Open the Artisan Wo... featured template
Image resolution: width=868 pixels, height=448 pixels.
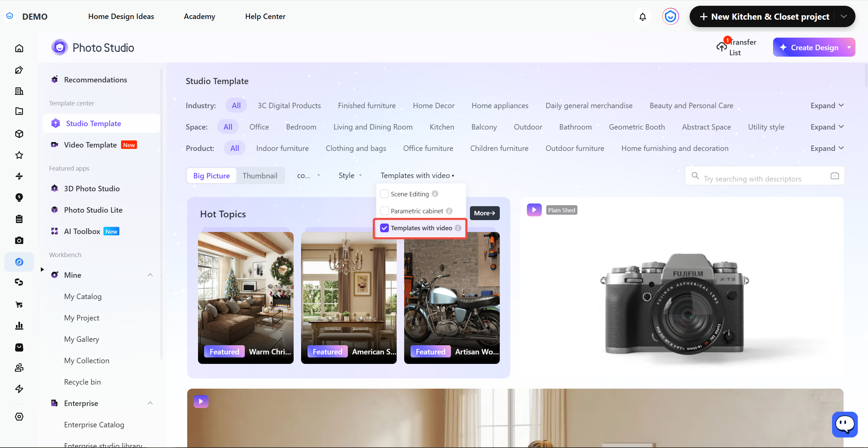[452, 298]
